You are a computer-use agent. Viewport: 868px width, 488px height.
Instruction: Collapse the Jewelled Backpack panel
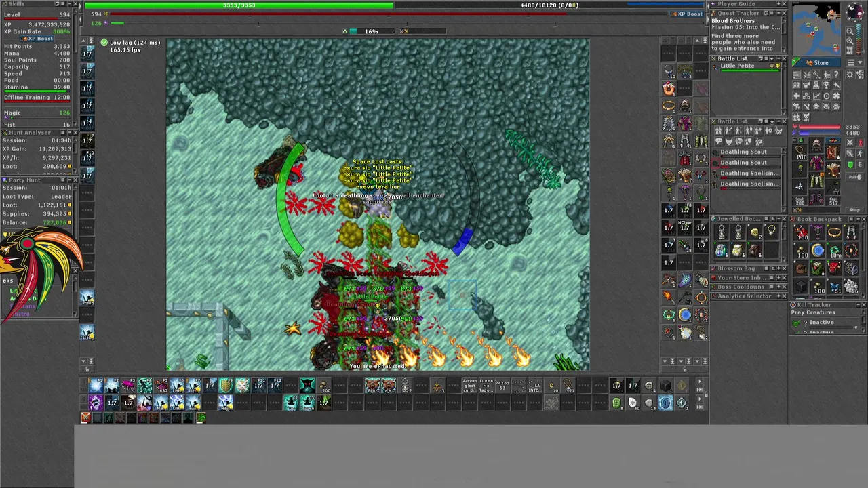point(778,218)
